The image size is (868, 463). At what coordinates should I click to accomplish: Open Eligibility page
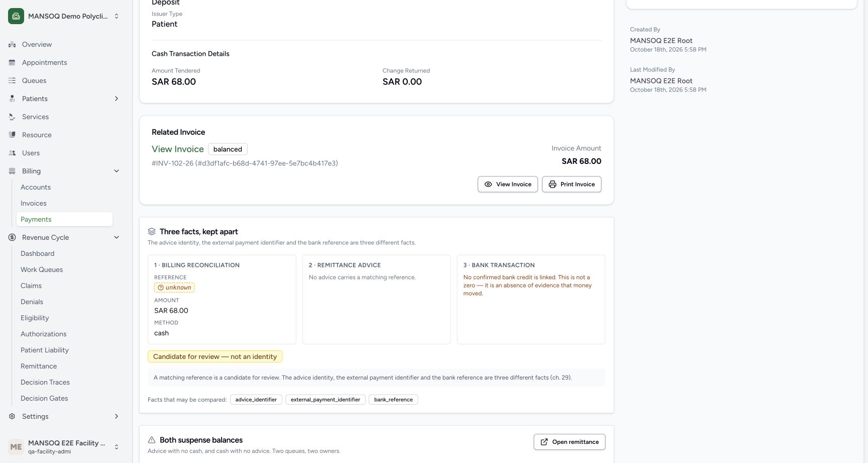click(x=35, y=318)
